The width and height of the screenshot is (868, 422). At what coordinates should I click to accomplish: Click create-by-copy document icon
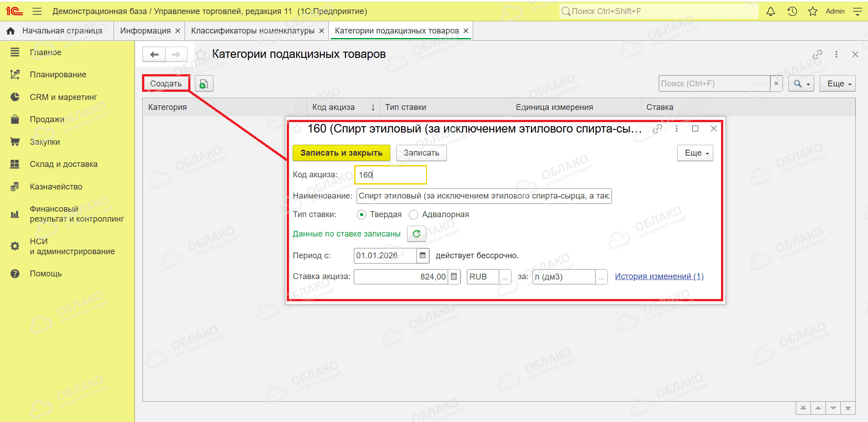(x=204, y=84)
